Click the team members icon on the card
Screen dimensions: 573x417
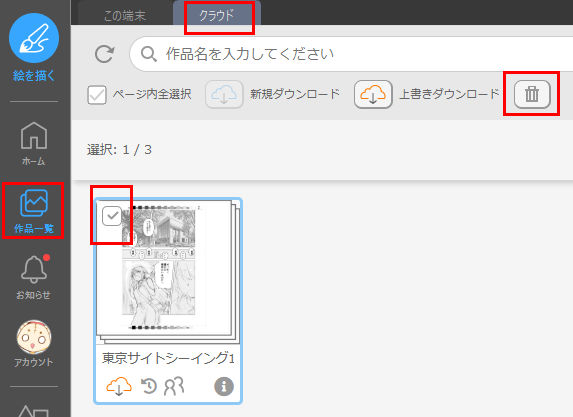point(174,387)
